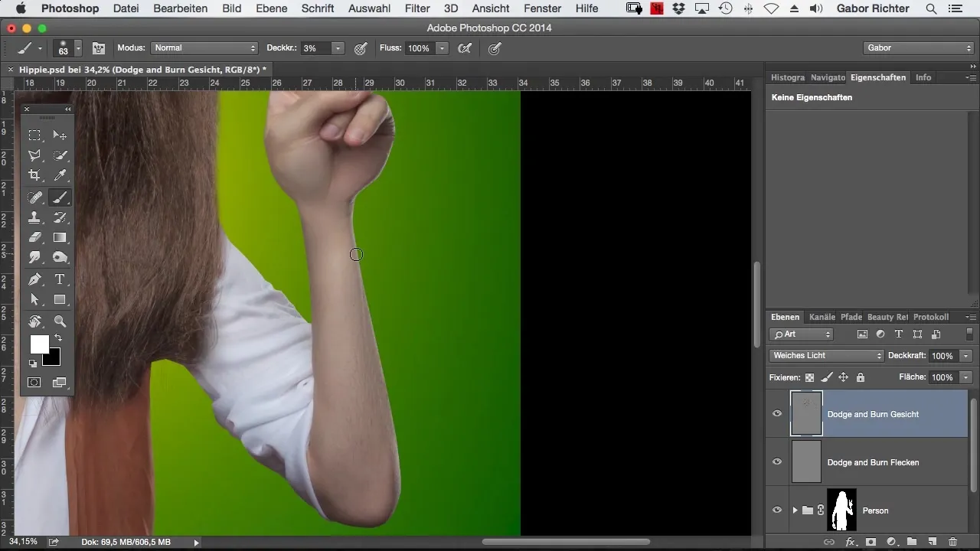Select the Smudge tool

pos(35,258)
